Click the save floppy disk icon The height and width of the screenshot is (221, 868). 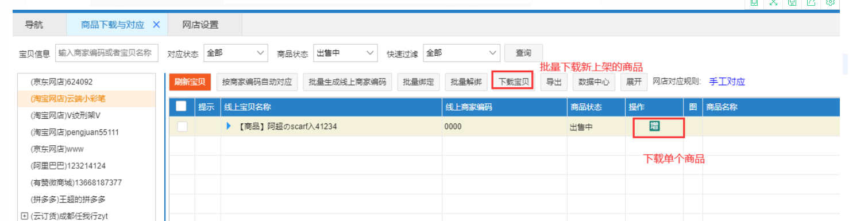pos(792,2)
